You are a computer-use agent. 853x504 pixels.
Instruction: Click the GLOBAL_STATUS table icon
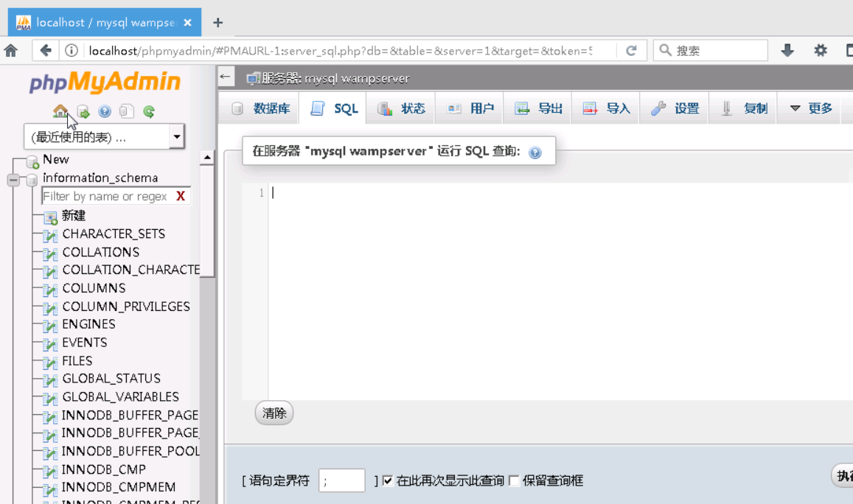[50, 380]
